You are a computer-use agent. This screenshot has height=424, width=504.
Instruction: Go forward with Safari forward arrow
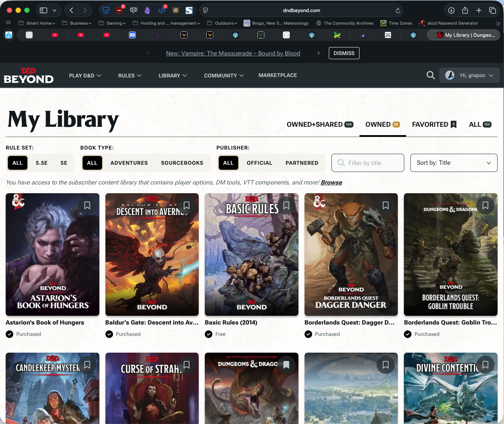[x=85, y=11]
